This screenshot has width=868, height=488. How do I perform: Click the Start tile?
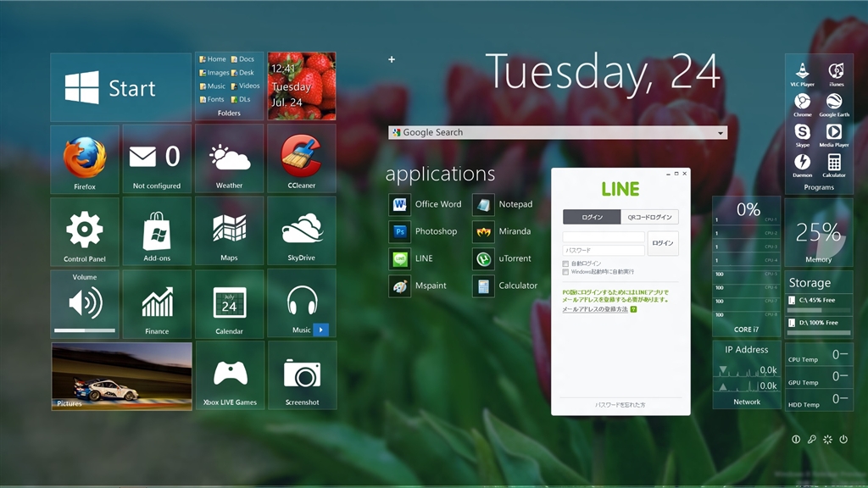120,87
